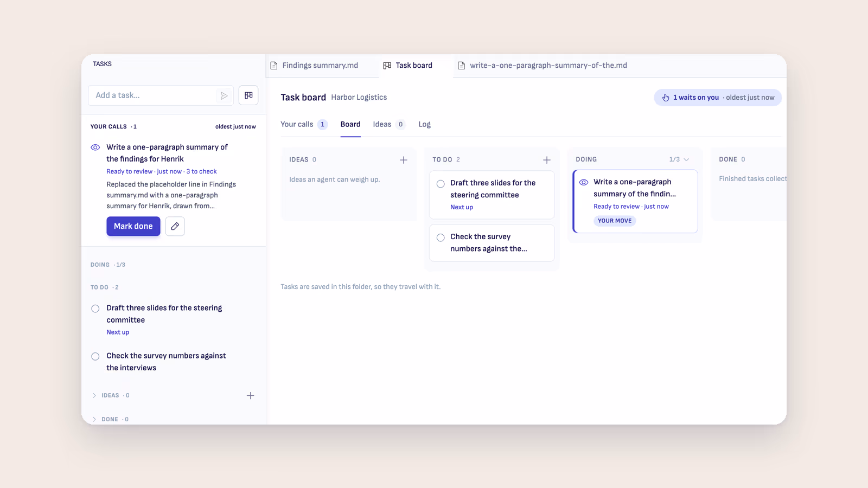Click the send arrow in Add a task field
This screenshot has width=868, height=488.
(224, 95)
